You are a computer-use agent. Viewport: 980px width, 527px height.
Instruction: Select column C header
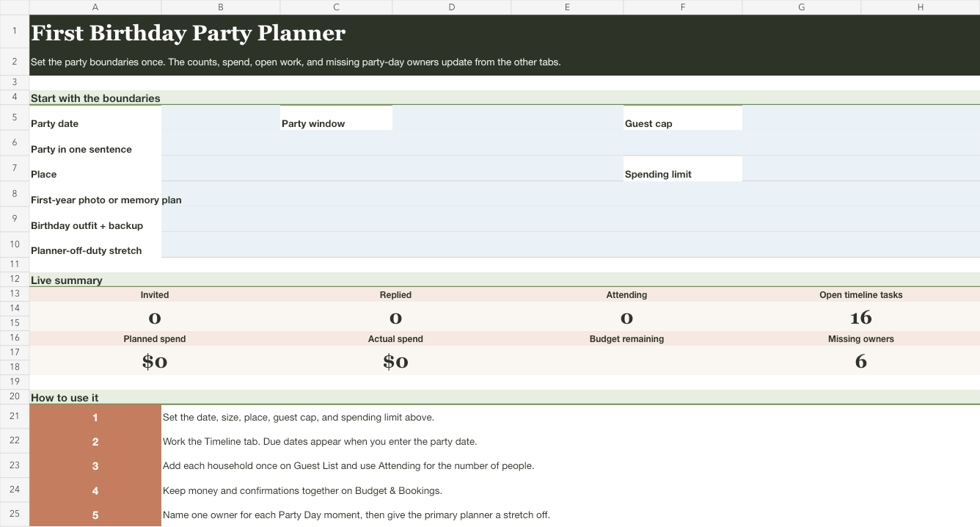coord(337,7)
